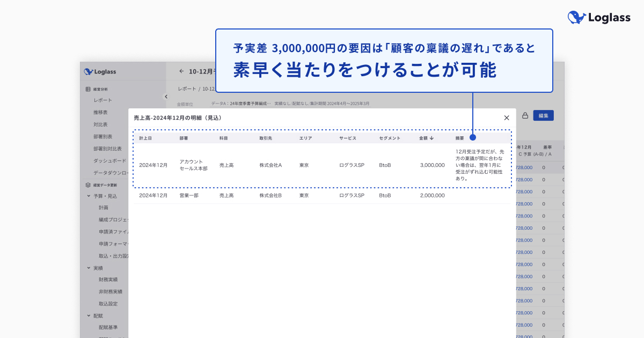This screenshot has width=644, height=338.
Task: Select the 株式会社B row
Action: [322, 196]
